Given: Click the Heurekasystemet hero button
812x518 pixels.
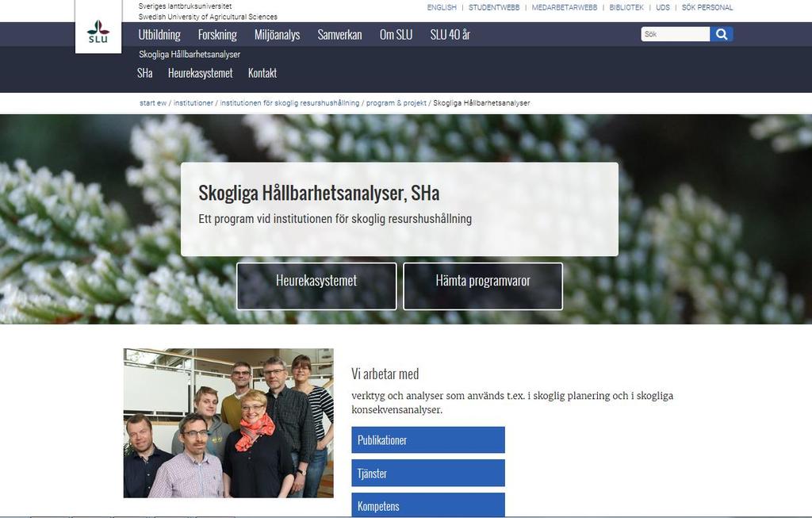Looking at the screenshot, I should (x=316, y=286).
